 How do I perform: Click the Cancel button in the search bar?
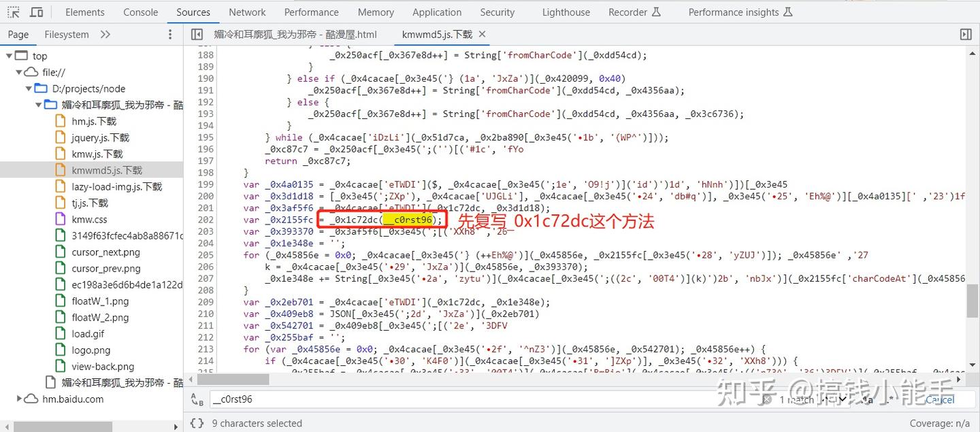pyautogui.click(x=940, y=399)
